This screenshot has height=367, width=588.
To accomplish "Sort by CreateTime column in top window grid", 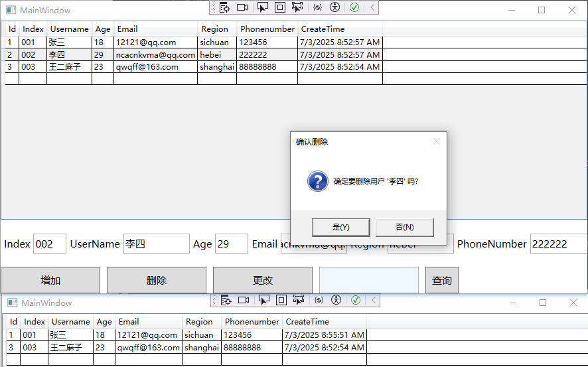I will pyautogui.click(x=340, y=29).
